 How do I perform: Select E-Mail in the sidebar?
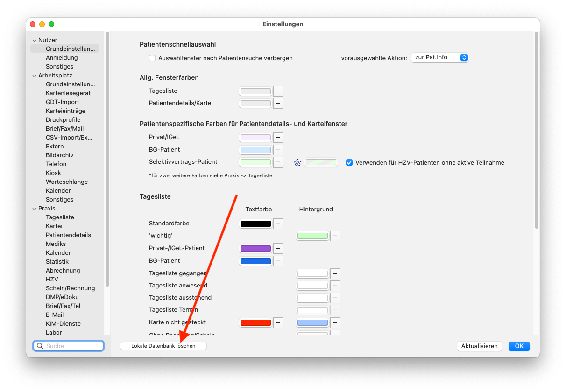[55, 315]
